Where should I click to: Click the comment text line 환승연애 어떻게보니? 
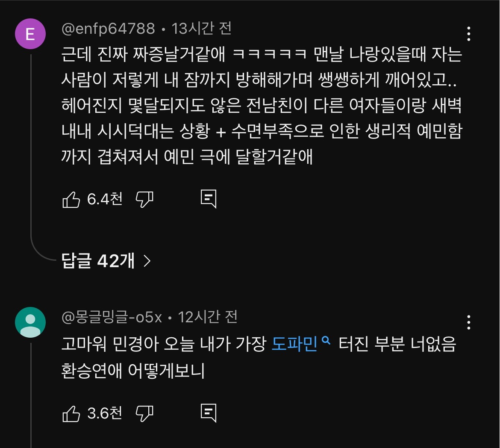(133, 371)
